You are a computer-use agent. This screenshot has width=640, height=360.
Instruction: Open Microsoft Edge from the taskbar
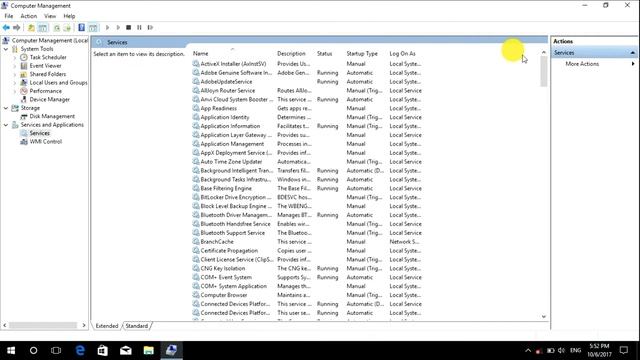pos(80,350)
